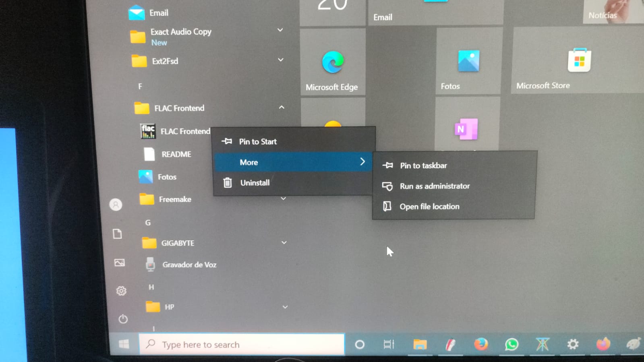Screen dimensions: 644x362
Task: Open the Microsoft Edge tile
Action: (x=333, y=62)
